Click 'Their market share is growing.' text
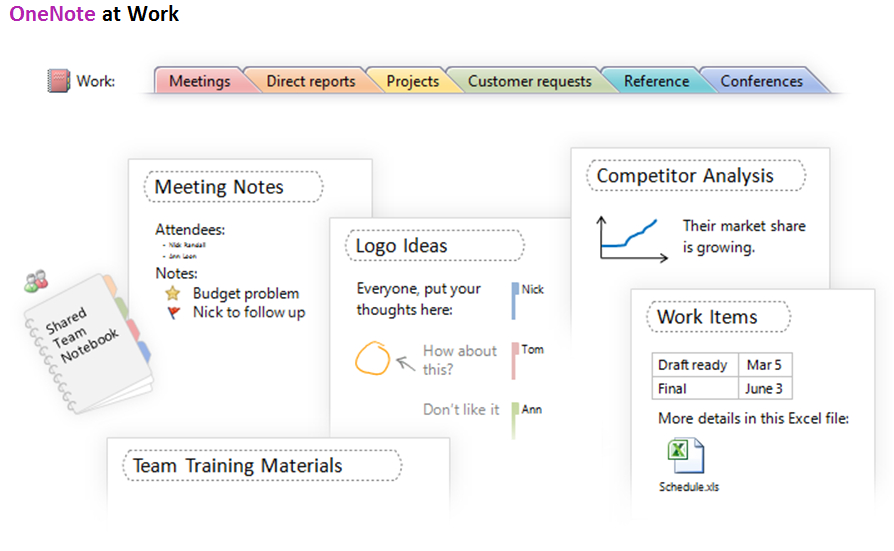 744,236
